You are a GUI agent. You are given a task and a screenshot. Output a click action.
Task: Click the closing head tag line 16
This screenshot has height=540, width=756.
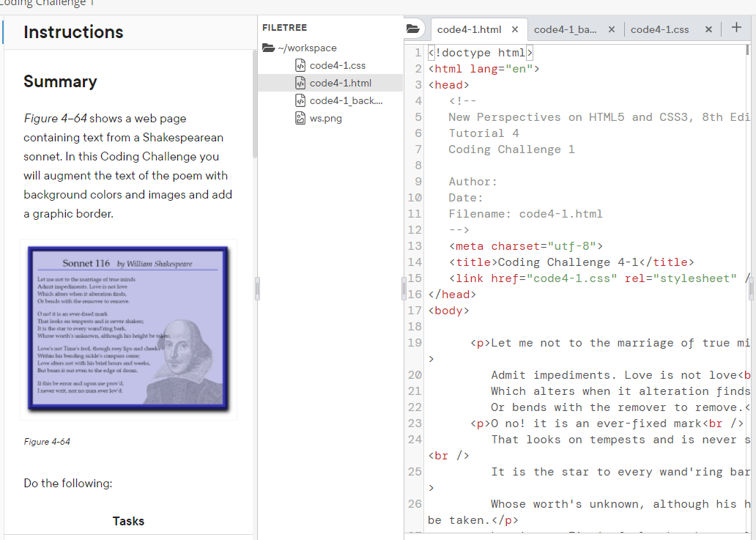pos(452,295)
